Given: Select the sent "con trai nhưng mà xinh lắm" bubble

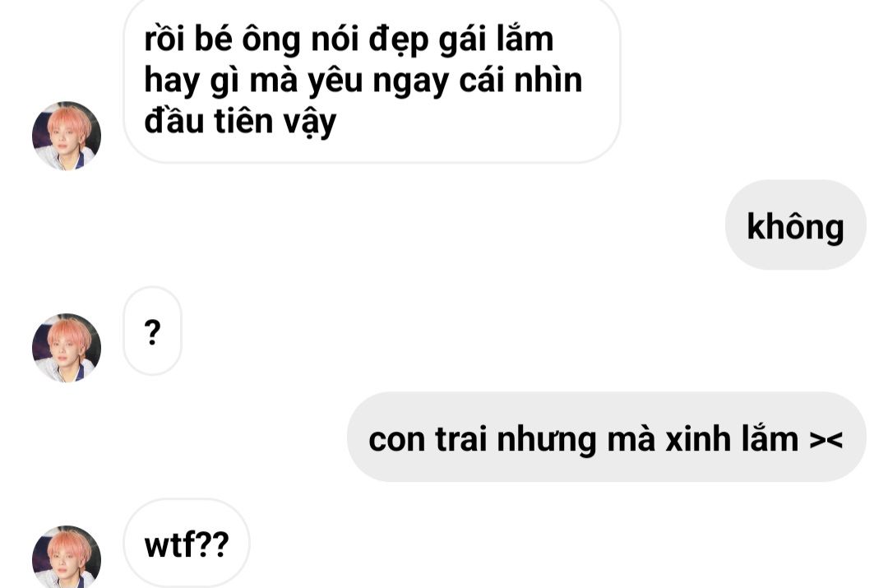Looking at the screenshot, I should tap(607, 437).
